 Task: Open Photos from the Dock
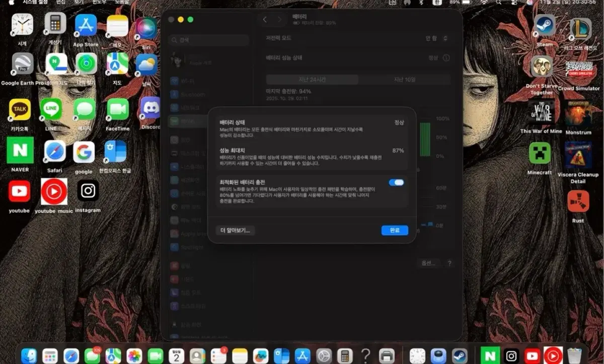click(x=134, y=355)
